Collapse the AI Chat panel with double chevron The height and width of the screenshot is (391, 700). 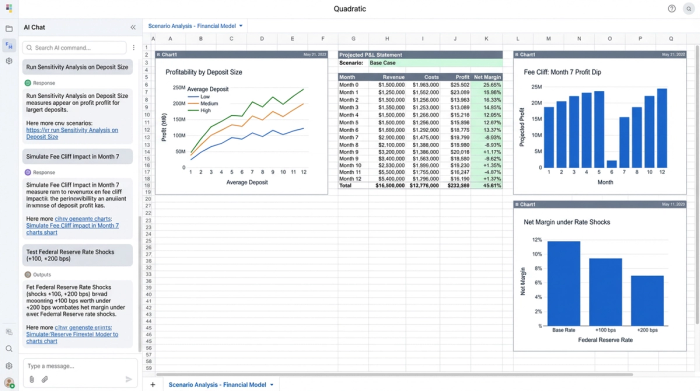coord(133,27)
